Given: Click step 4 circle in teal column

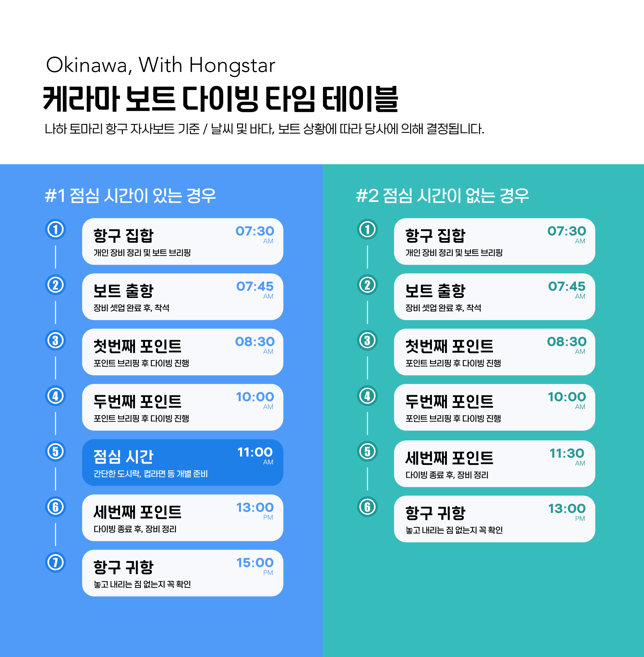Looking at the screenshot, I should pos(367,396).
